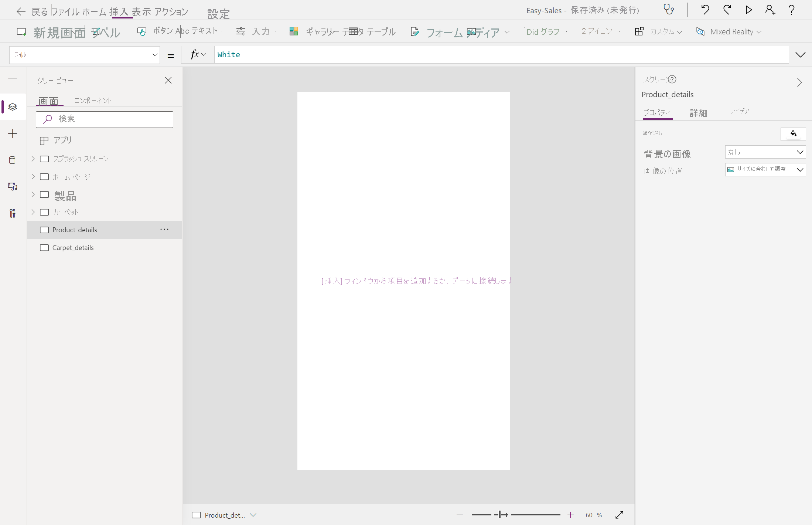The height and width of the screenshot is (525, 812).
Task: Open the fx formula options
Action: pyautogui.click(x=198, y=55)
